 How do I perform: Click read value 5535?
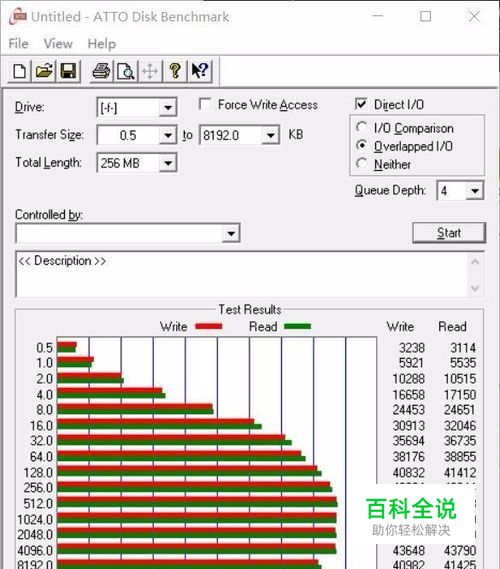463,363
